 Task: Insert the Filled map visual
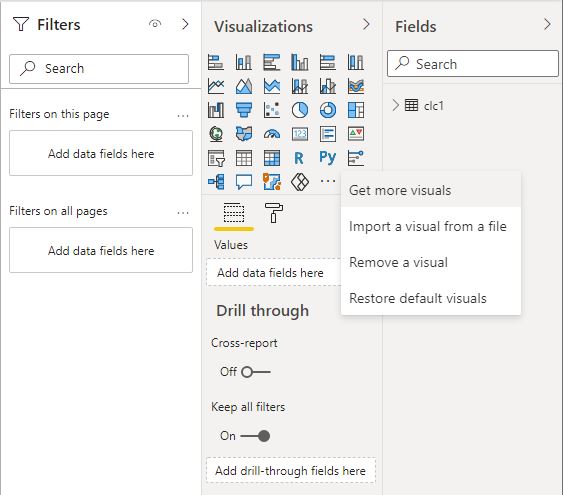[244, 134]
